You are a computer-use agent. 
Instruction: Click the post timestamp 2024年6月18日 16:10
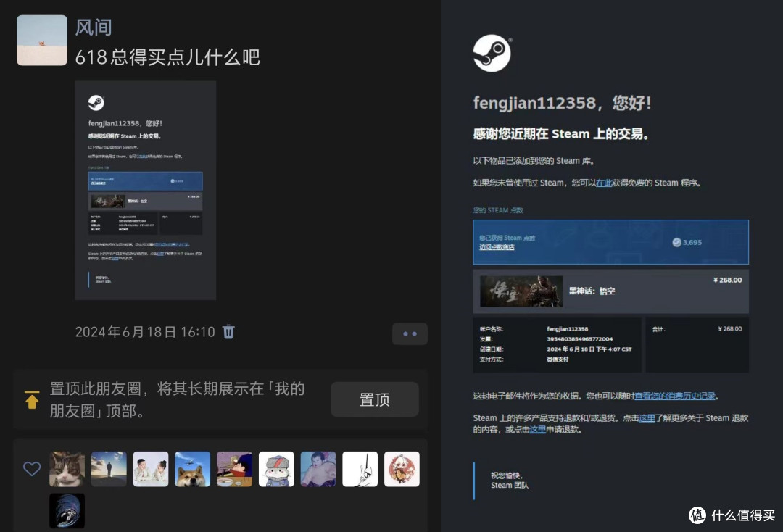(x=145, y=332)
